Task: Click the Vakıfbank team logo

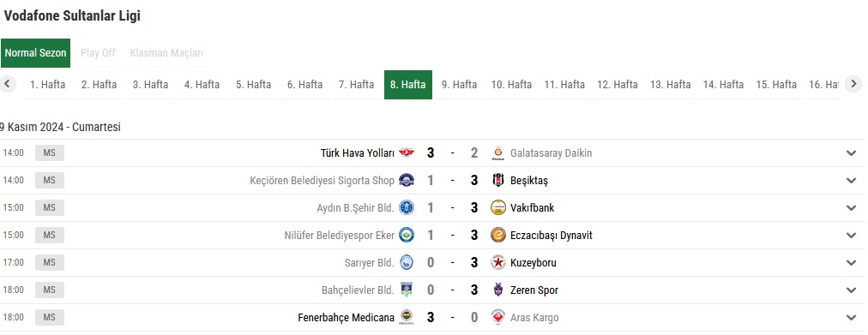Action: (x=498, y=208)
